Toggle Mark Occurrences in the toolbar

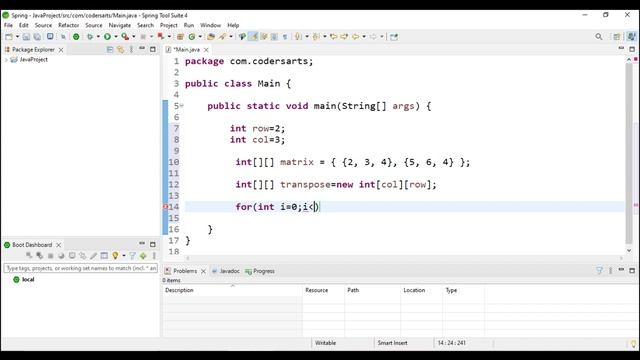pyautogui.click(x=253, y=37)
